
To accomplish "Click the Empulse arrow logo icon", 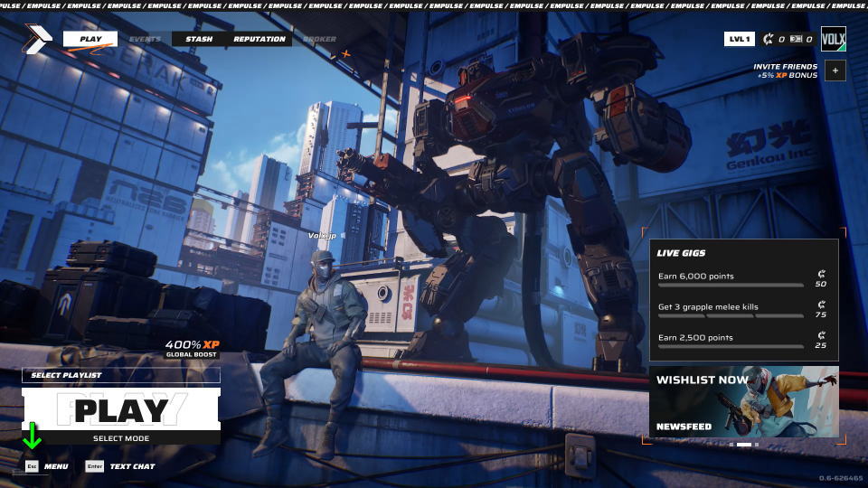I will pyautogui.click(x=37, y=39).
